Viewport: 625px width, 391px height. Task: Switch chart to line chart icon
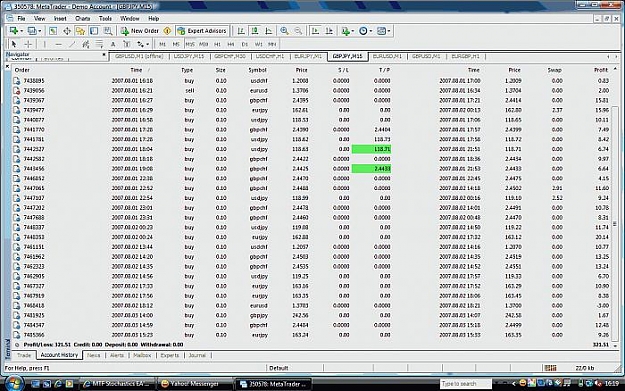pyautogui.click(x=268, y=31)
